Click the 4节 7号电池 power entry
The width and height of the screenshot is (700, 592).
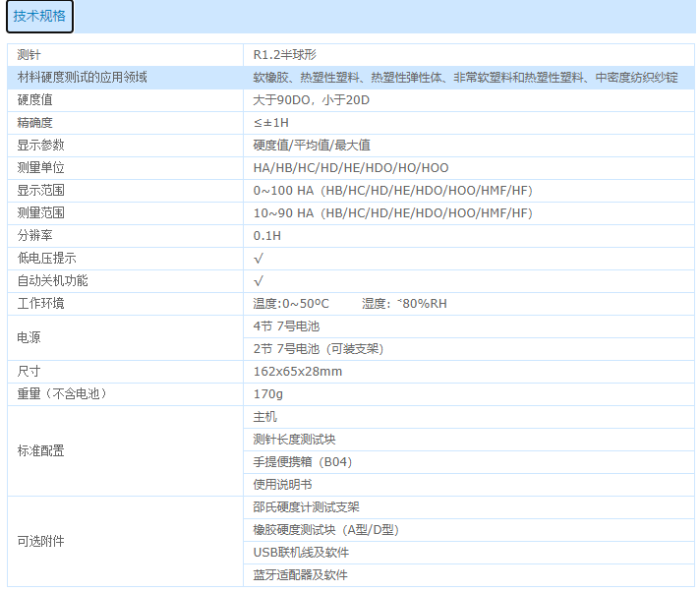pyautogui.click(x=286, y=326)
